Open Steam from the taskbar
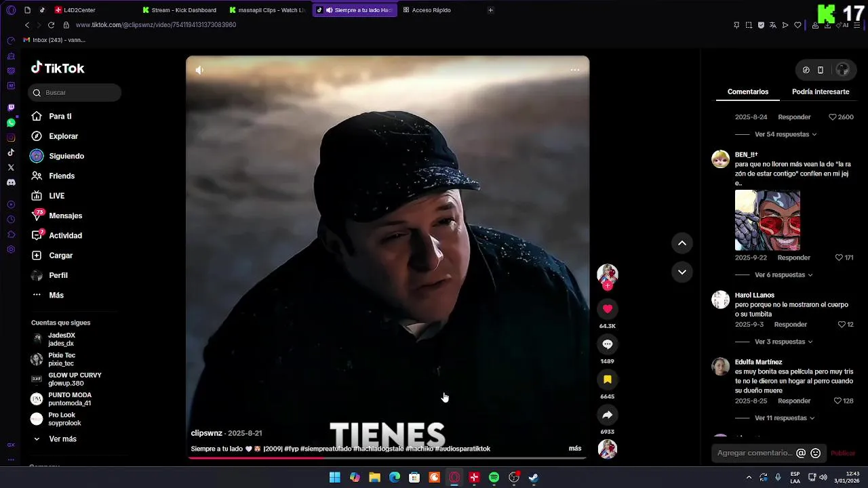Screen dimensions: 868x488 (x=534, y=478)
